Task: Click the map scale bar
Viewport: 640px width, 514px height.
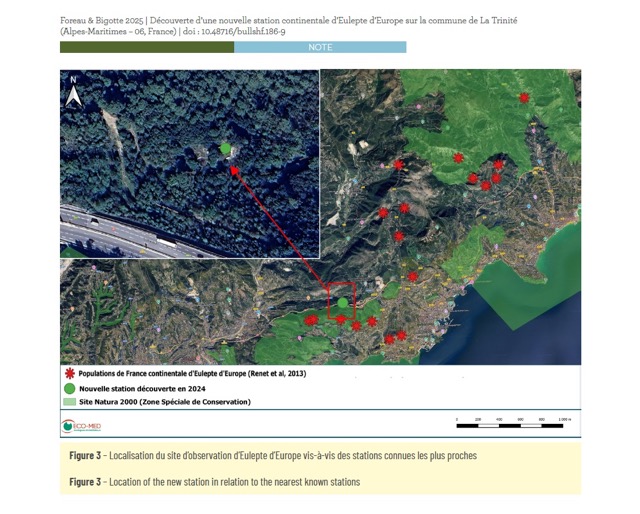Action: [x=512, y=426]
